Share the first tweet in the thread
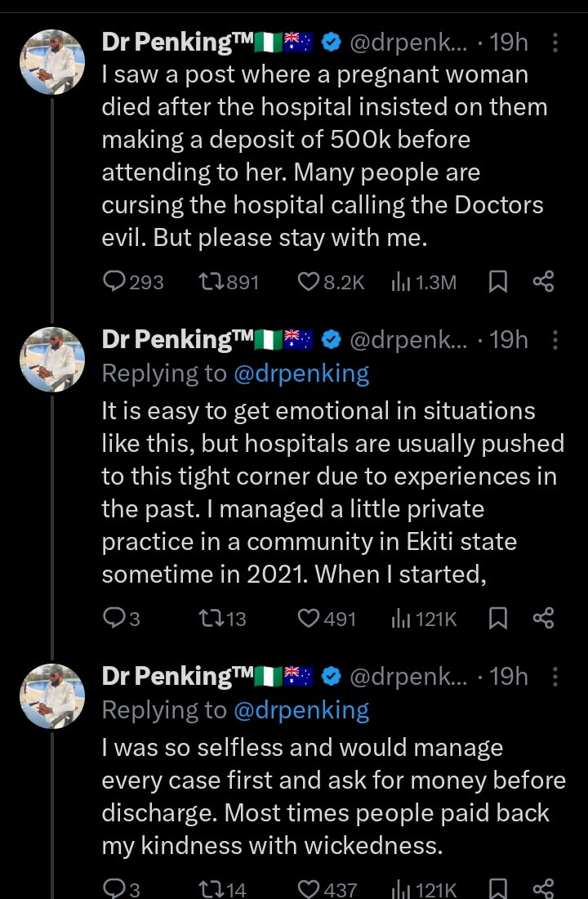The width and height of the screenshot is (588, 899). 543,282
